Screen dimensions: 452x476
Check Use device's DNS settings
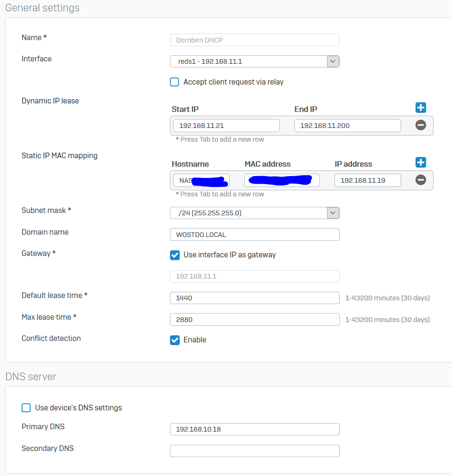[26, 408]
